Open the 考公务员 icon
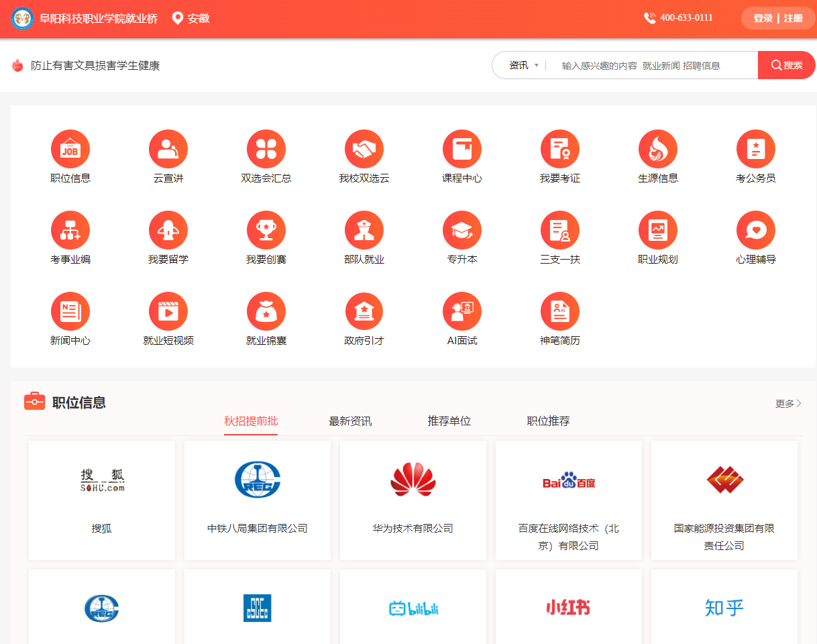 [x=756, y=149]
